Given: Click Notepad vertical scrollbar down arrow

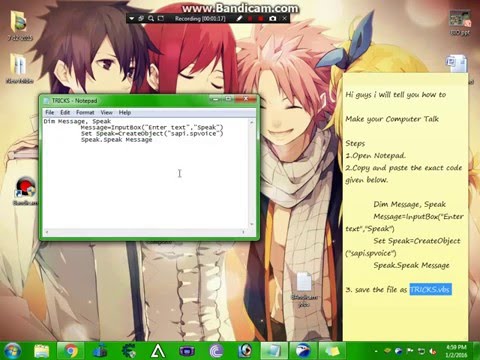Looking at the screenshot, I should coord(252,225).
